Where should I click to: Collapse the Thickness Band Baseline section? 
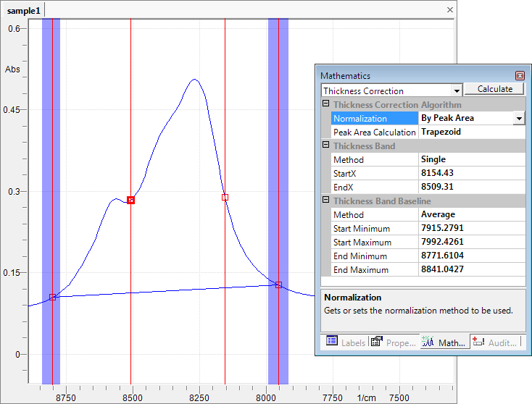tap(325, 201)
